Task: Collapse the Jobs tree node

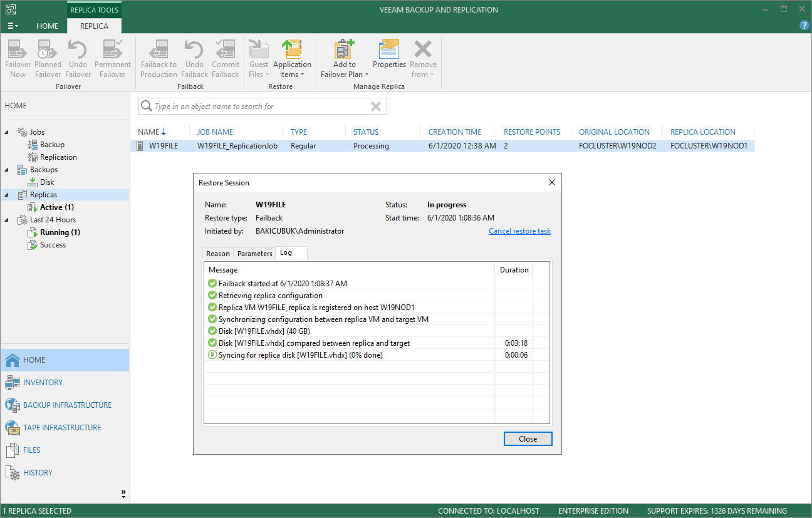Action: tap(8, 132)
